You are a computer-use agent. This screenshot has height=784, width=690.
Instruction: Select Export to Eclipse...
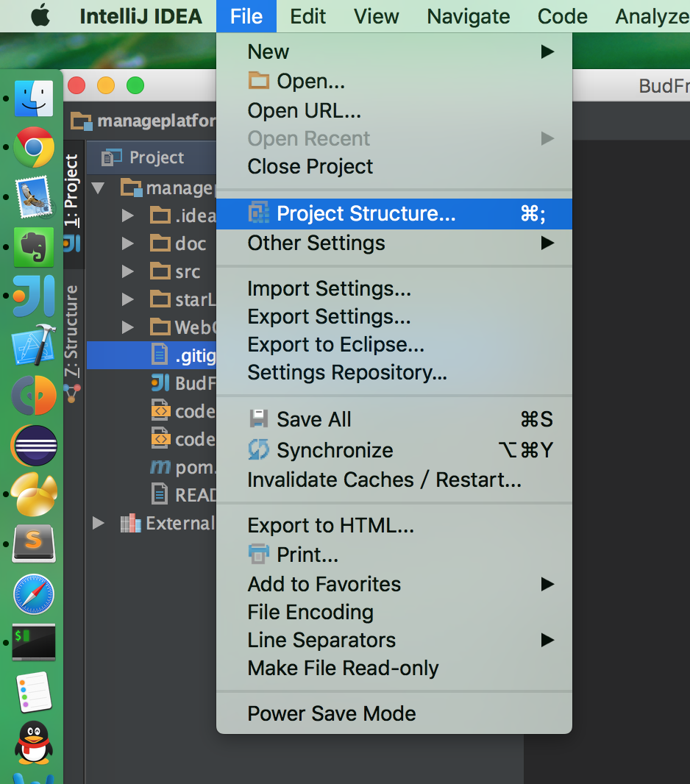coord(394,344)
